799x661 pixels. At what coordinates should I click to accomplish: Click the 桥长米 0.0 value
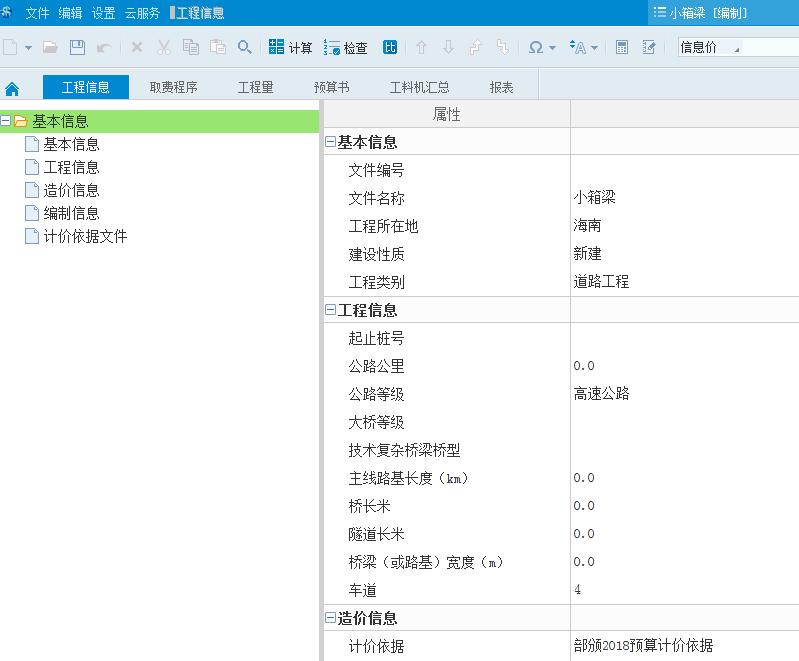583,506
